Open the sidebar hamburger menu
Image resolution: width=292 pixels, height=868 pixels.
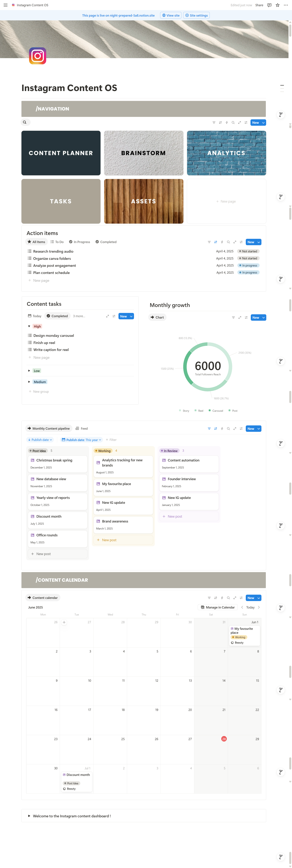click(x=5, y=5)
